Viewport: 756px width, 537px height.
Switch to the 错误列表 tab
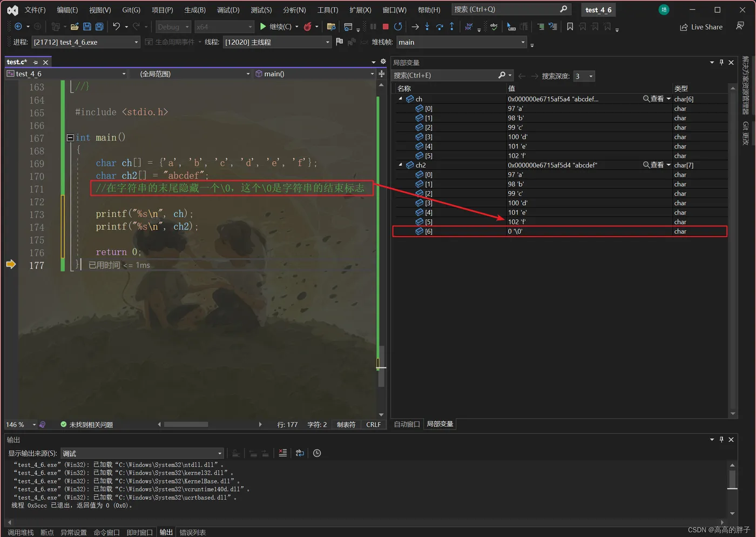pos(193,533)
